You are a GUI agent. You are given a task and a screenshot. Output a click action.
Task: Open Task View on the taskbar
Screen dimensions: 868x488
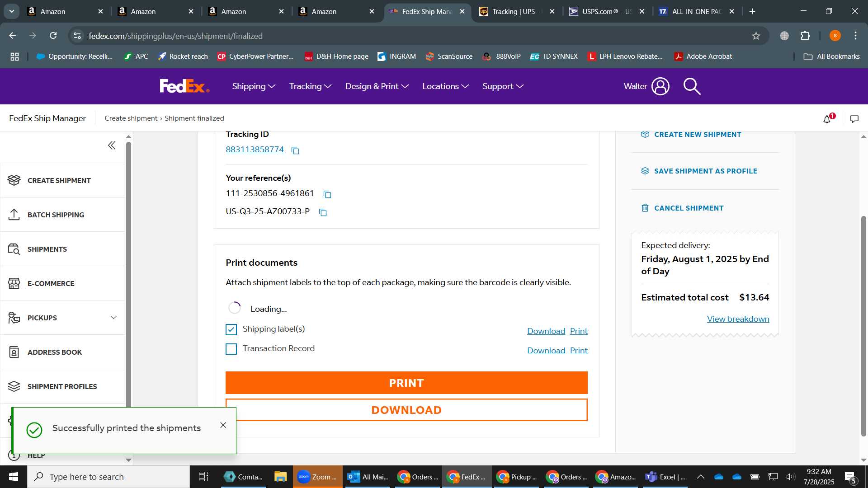point(203,477)
